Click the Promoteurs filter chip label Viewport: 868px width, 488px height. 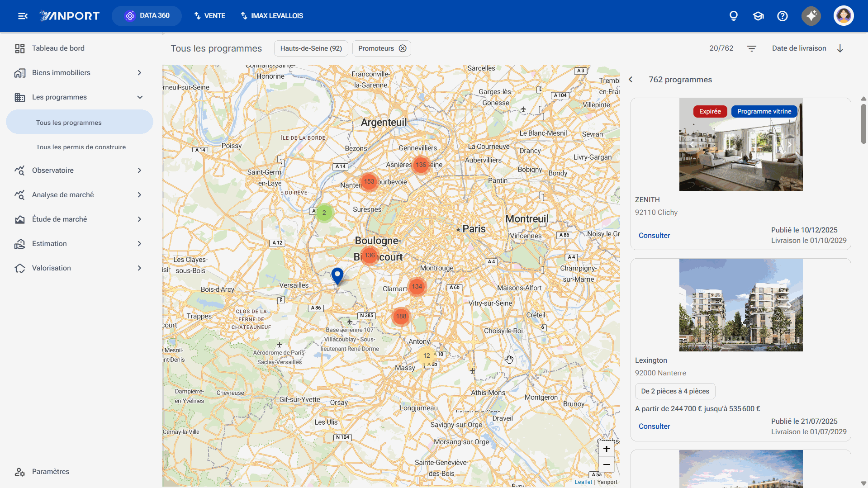click(376, 48)
